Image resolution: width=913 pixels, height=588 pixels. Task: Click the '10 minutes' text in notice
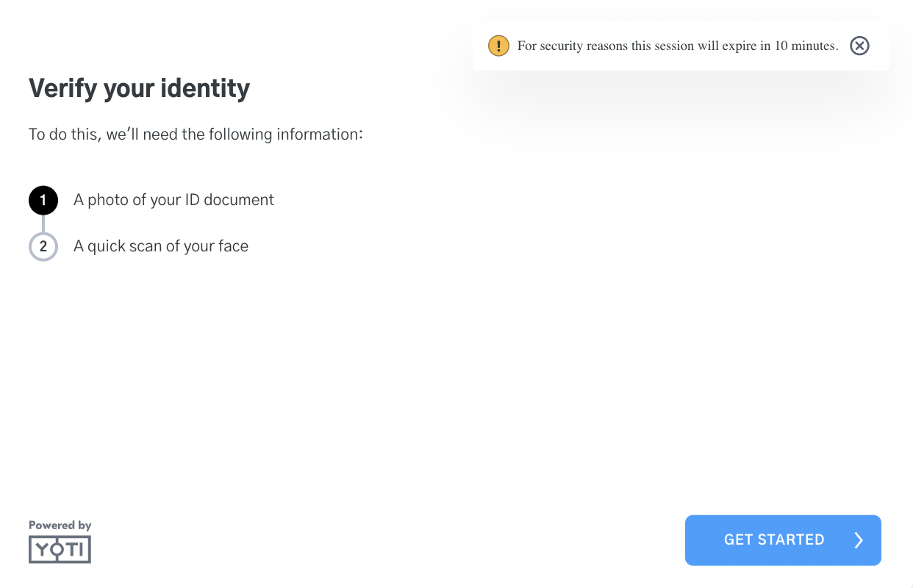(x=805, y=46)
